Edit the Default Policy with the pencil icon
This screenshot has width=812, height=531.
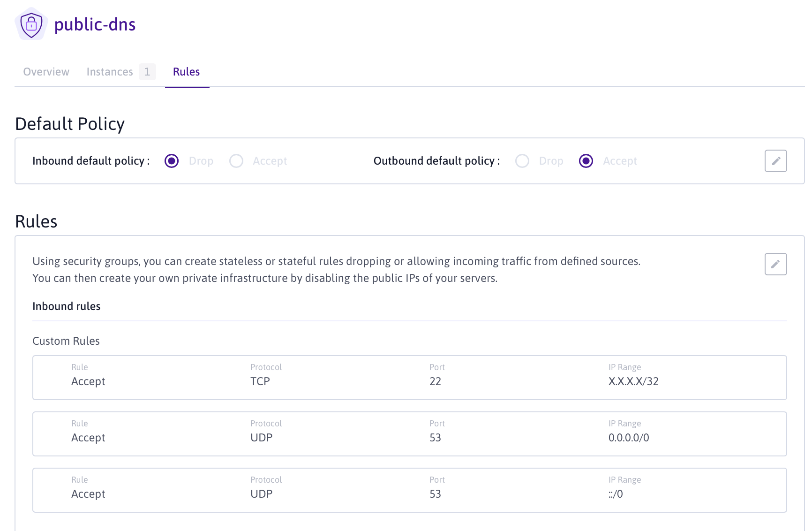pyautogui.click(x=775, y=161)
